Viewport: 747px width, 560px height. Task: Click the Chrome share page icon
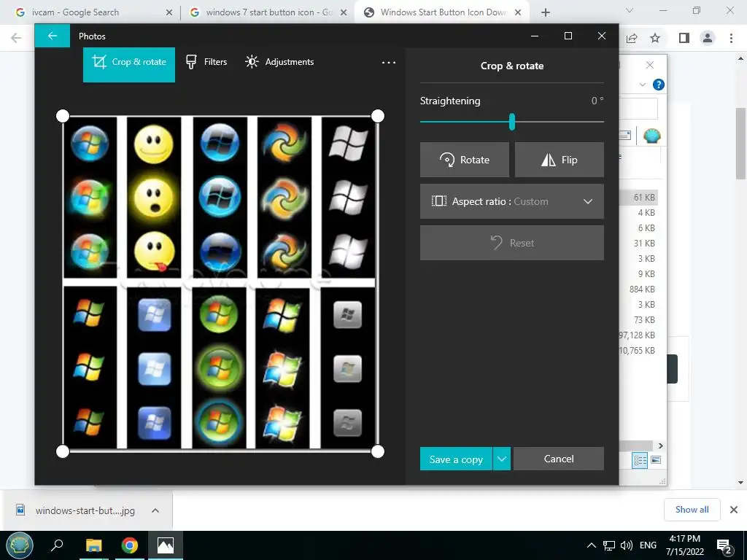[x=632, y=38]
